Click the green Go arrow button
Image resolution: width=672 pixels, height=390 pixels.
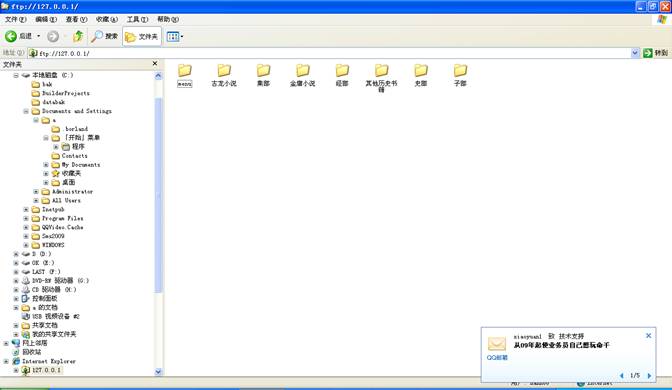pos(648,53)
